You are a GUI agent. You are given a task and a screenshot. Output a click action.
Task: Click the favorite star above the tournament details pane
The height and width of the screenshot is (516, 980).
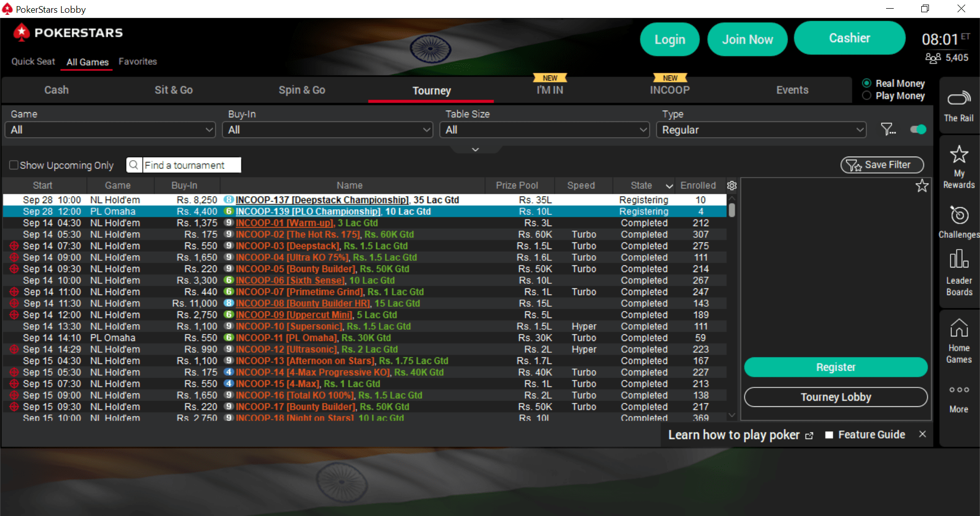[922, 186]
